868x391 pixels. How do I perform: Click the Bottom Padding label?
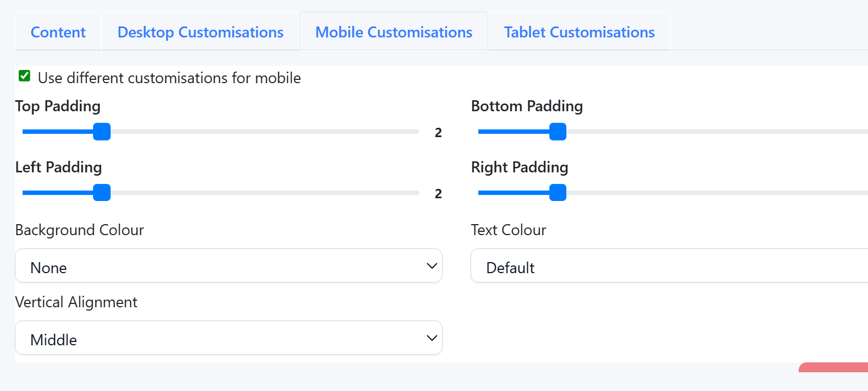[527, 106]
